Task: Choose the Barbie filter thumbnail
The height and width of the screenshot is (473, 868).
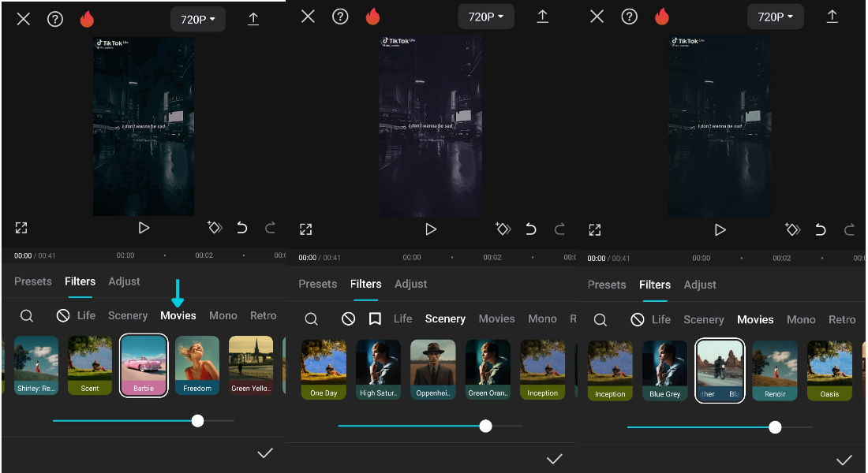Action: click(x=144, y=365)
